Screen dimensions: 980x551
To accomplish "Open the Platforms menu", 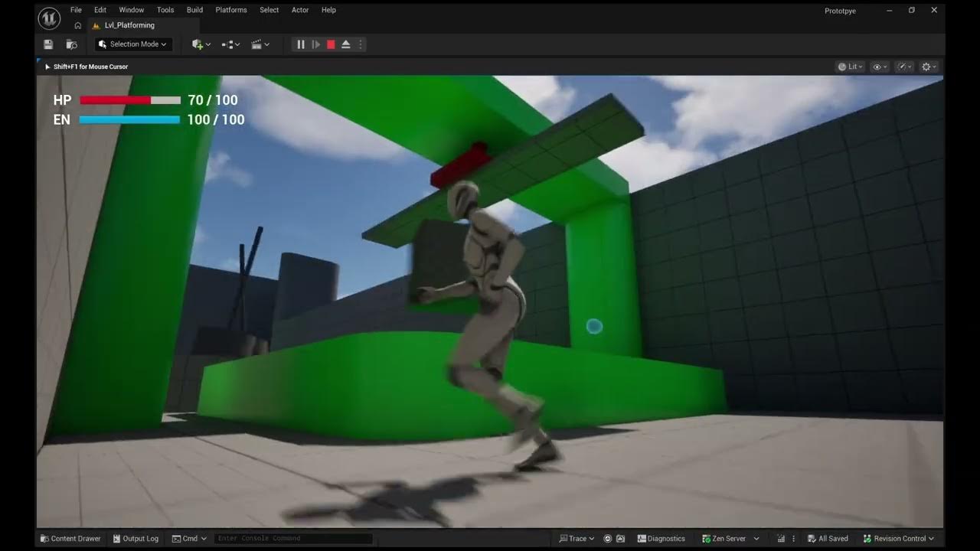I will click(x=231, y=10).
